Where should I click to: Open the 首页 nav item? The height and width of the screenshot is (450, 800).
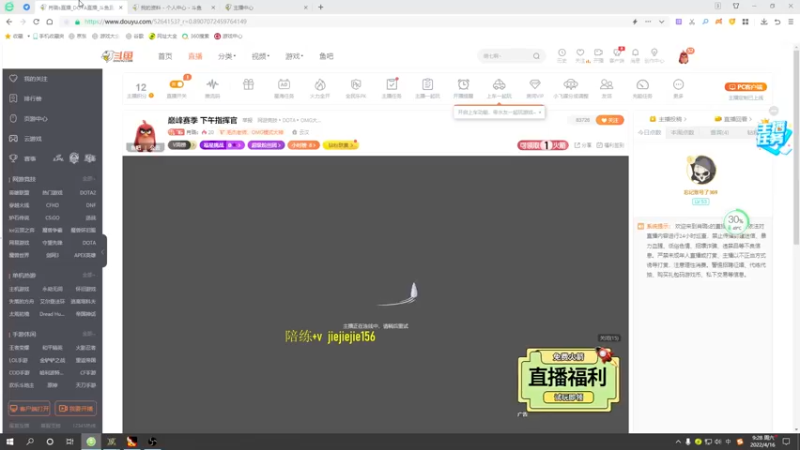point(165,56)
